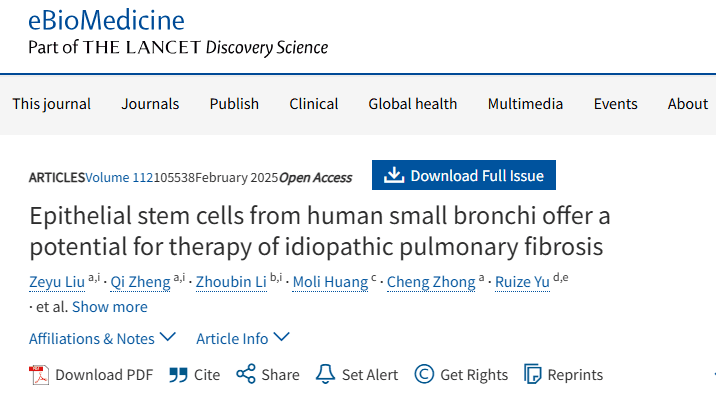Click the Cite quotation marks icon
Viewport: 716px width, 393px height.
[x=178, y=375]
